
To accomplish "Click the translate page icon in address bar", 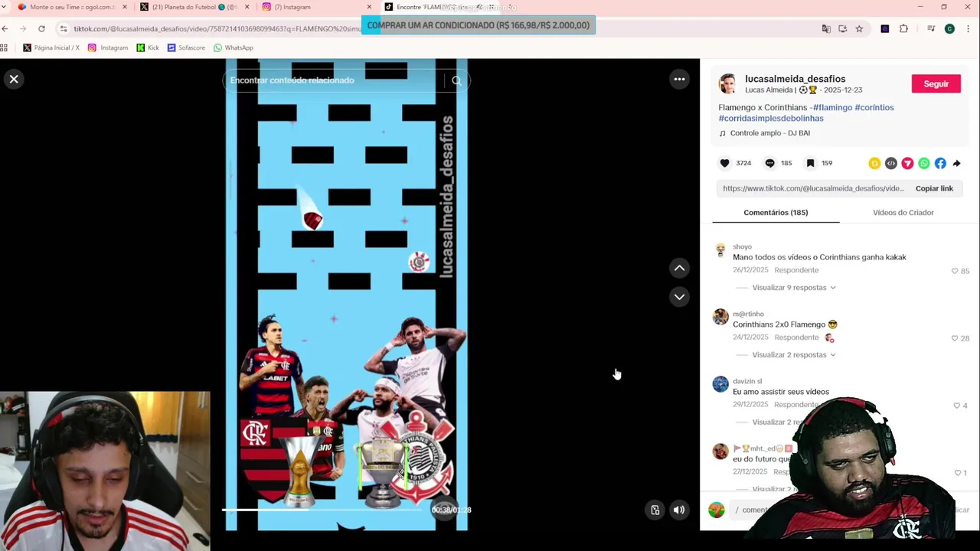I will (826, 29).
